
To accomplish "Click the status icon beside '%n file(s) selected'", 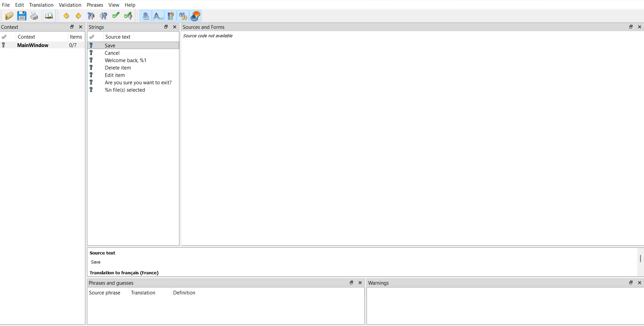I will coord(91,90).
